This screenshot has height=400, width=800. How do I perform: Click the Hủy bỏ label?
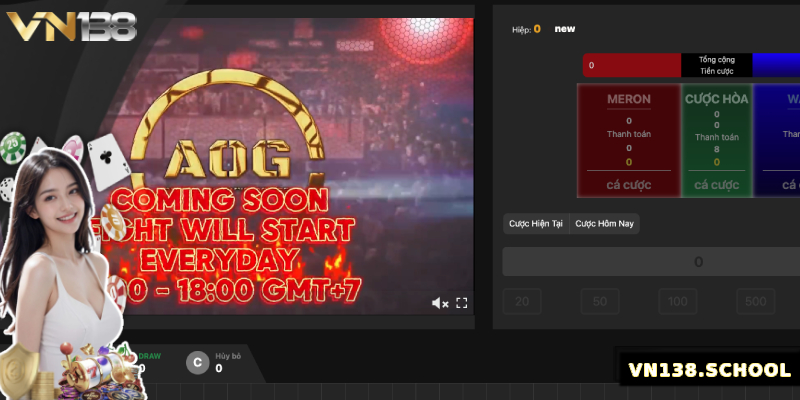click(x=228, y=356)
